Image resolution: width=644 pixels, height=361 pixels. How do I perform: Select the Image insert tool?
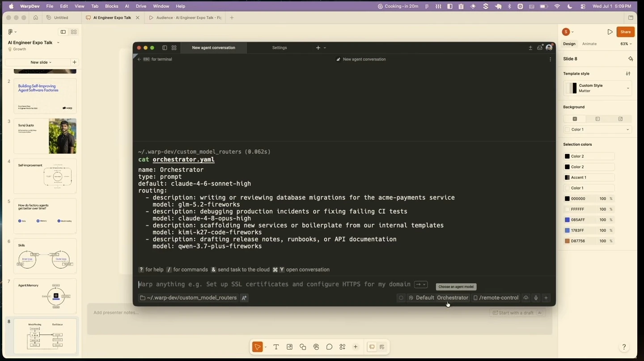click(289, 347)
